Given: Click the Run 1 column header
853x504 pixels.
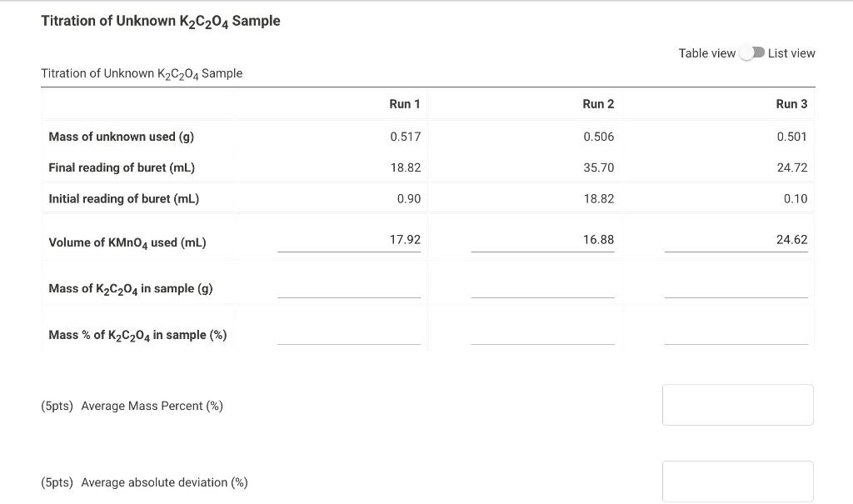Looking at the screenshot, I should click(405, 103).
